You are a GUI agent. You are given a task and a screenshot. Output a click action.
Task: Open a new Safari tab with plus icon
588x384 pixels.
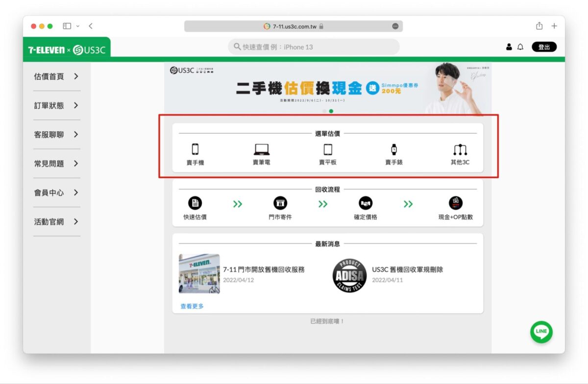554,26
